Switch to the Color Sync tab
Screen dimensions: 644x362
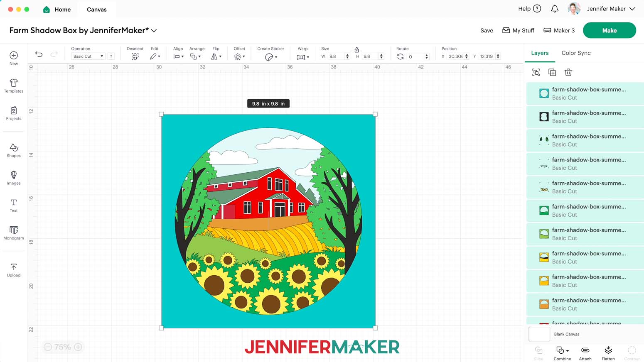(576, 53)
